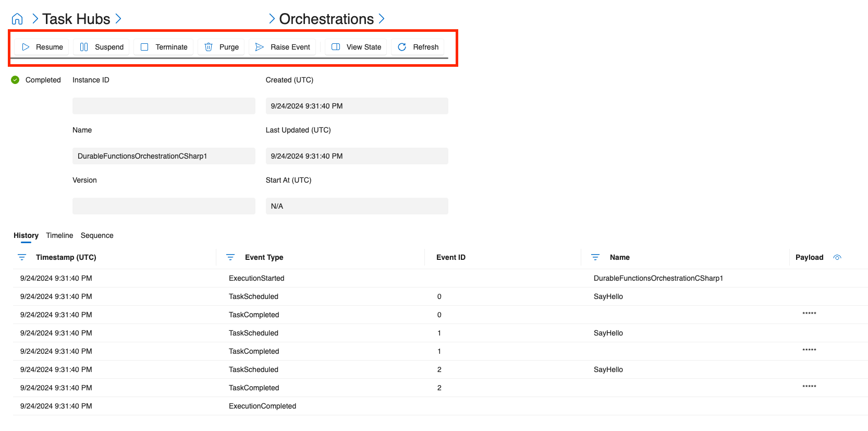Click the Refresh circular arrow icon
This screenshot has width=868, height=431.
[402, 47]
